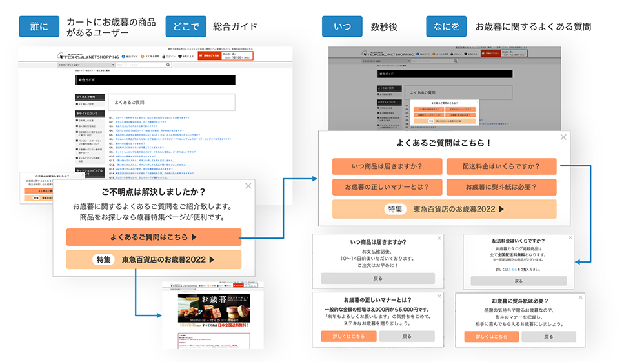Select いつ商品は届きますか？ question button
The width and height of the screenshot is (644, 362).
click(387, 166)
